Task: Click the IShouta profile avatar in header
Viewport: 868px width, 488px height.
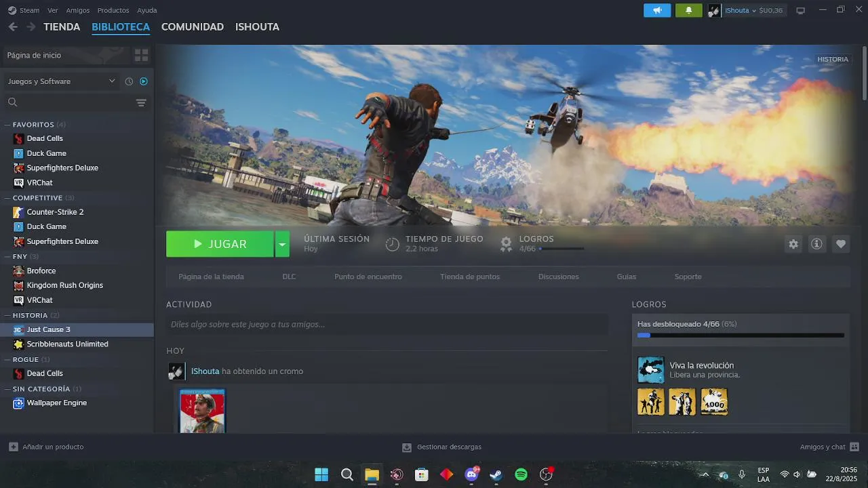Action: click(715, 10)
